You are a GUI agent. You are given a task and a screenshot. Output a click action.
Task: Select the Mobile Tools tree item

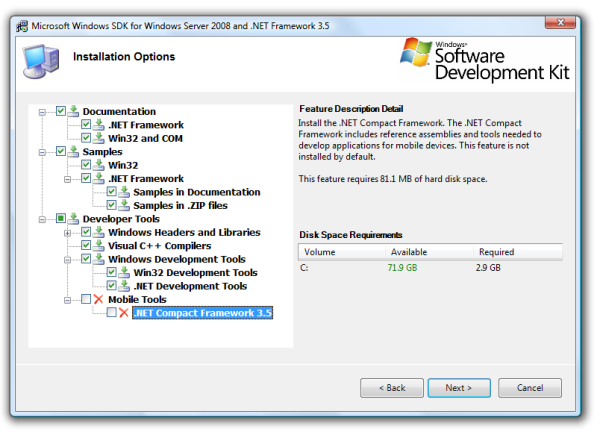[137, 299]
